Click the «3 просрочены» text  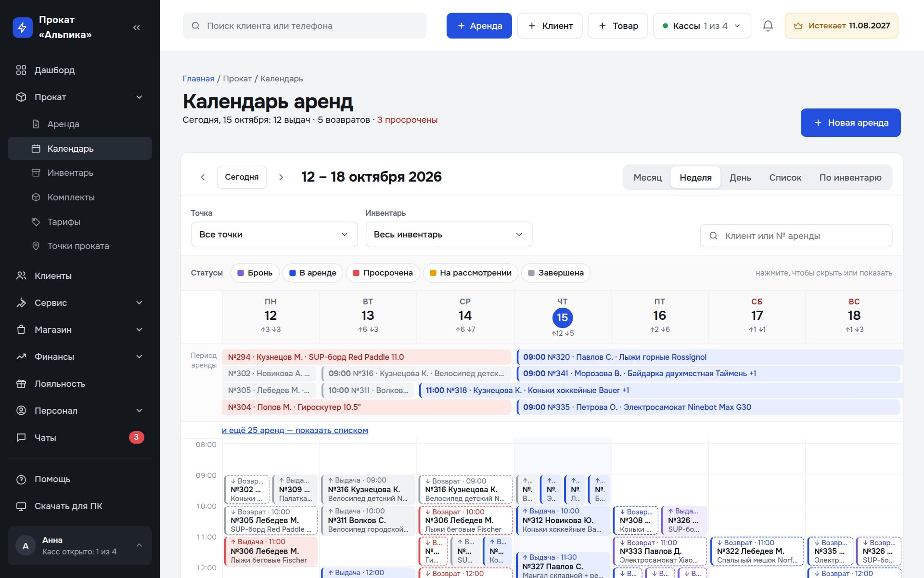click(x=407, y=120)
